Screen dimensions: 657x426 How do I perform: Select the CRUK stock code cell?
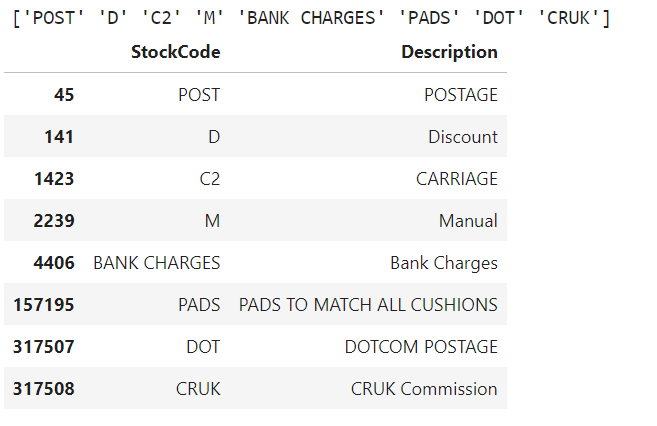click(x=198, y=389)
